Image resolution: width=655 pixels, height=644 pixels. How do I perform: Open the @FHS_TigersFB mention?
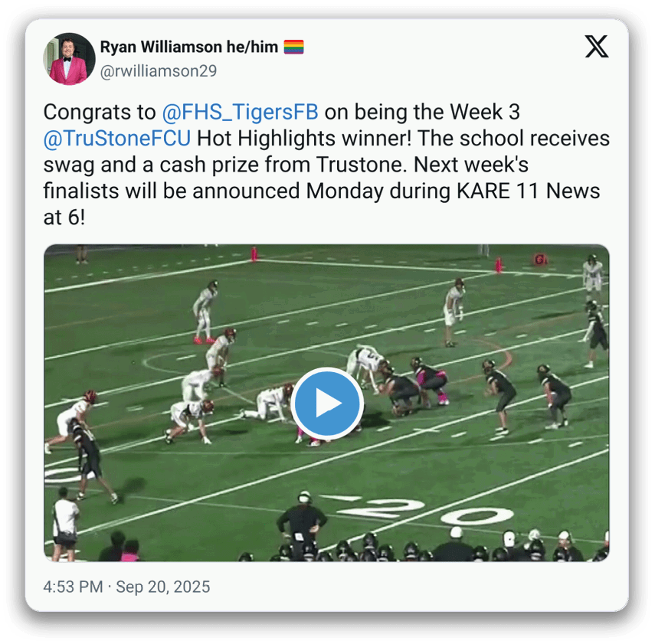[x=241, y=112]
